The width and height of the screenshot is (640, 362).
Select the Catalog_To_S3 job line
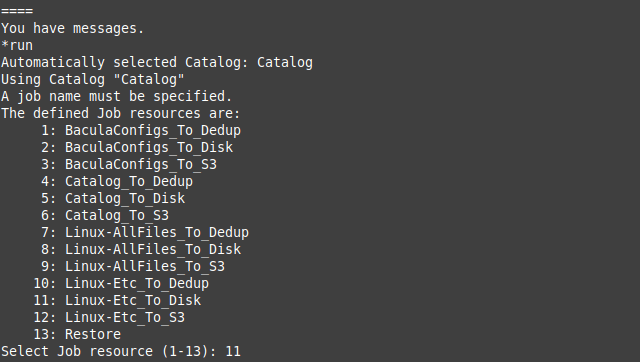[x=105, y=215]
